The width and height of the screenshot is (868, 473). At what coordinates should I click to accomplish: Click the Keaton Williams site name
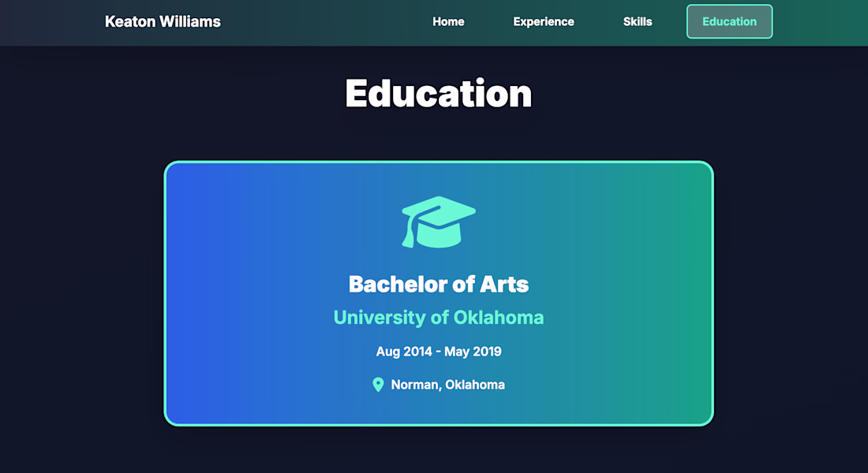pyautogui.click(x=163, y=21)
